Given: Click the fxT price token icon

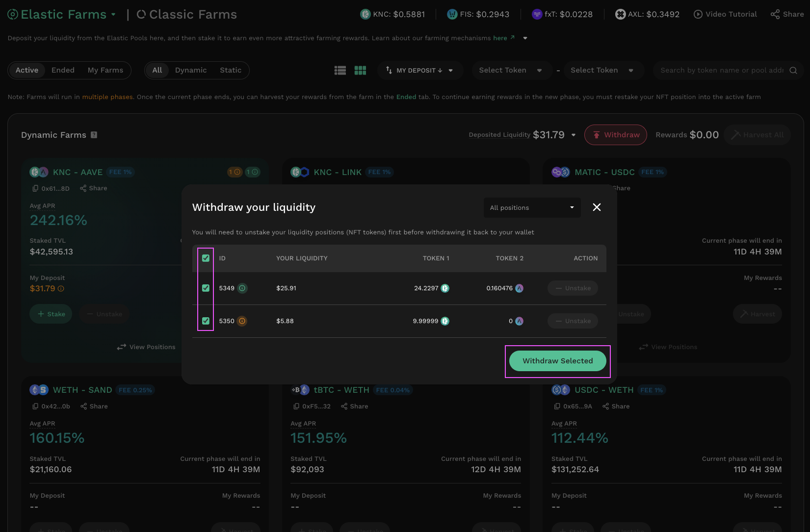Looking at the screenshot, I should point(537,14).
